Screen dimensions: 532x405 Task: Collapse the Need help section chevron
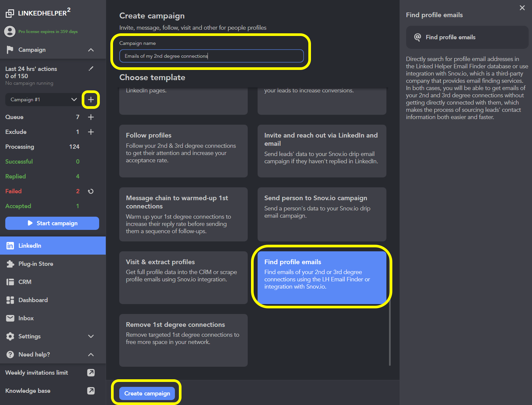pyautogui.click(x=91, y=355)
